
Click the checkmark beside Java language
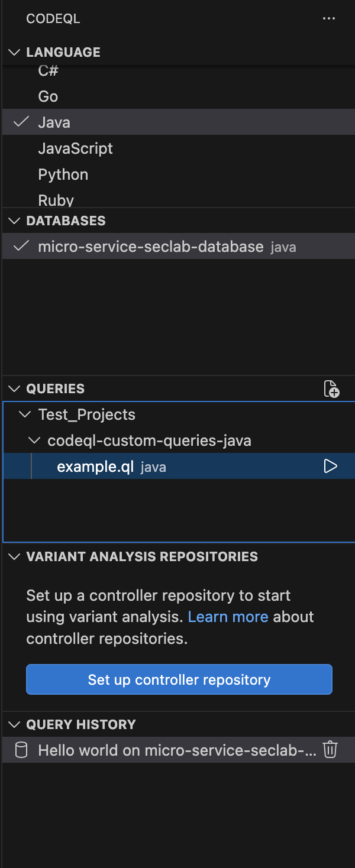click(x=21, y=122)
